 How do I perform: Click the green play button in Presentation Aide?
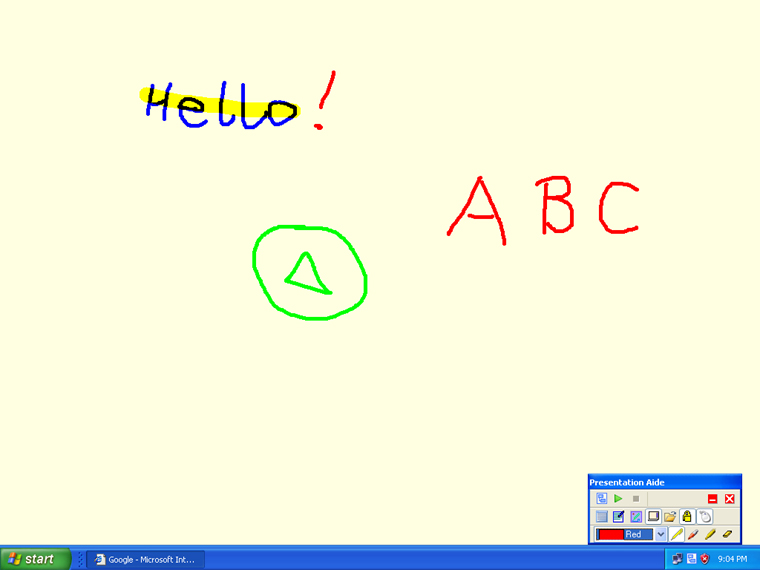619,498
